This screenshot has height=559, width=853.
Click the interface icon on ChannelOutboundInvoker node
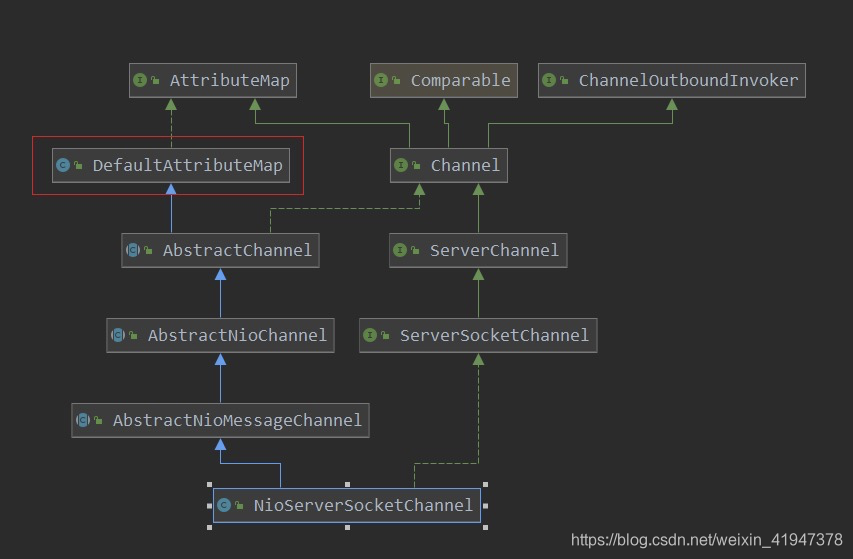point(549,80)
